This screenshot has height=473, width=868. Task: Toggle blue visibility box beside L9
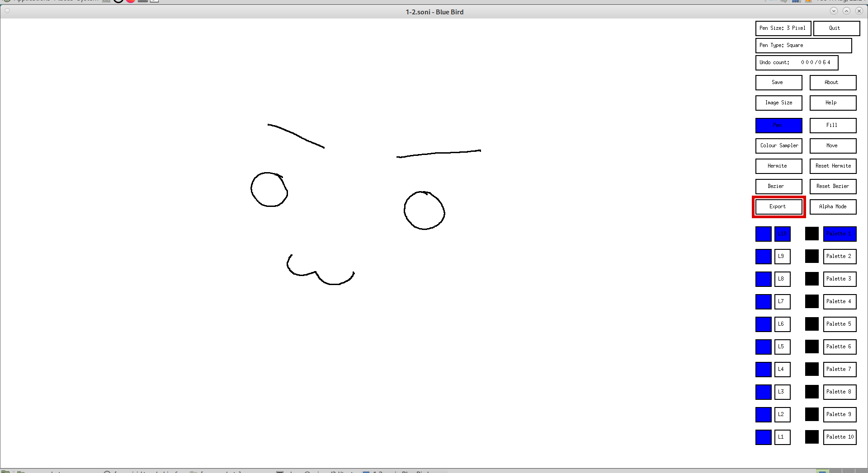(763, 256)
